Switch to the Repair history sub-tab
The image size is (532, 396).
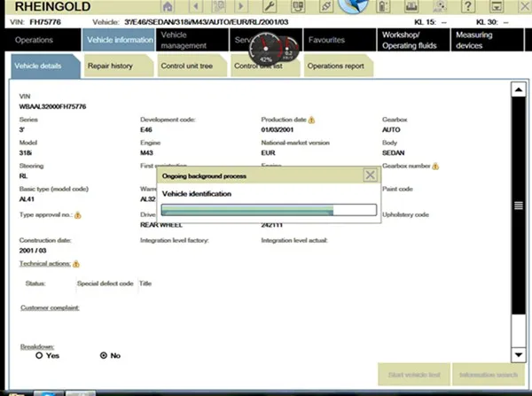(119, 66)
